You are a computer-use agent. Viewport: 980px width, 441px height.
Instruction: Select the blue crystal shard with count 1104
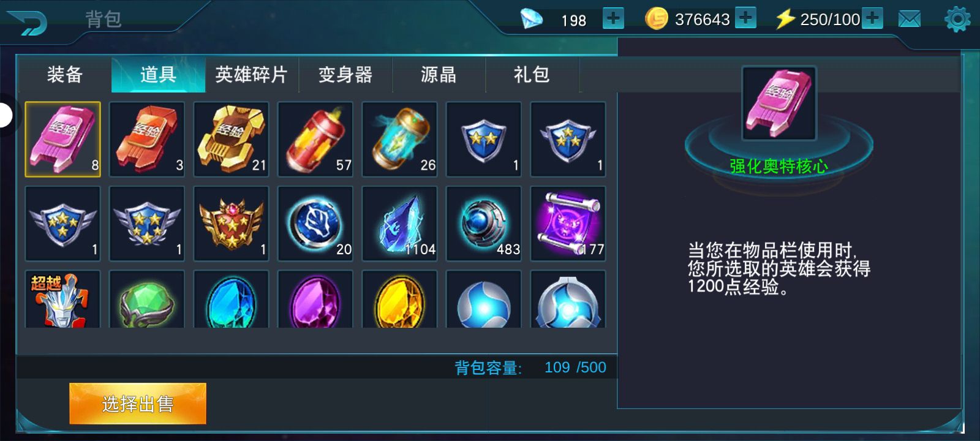pos(399,224)
